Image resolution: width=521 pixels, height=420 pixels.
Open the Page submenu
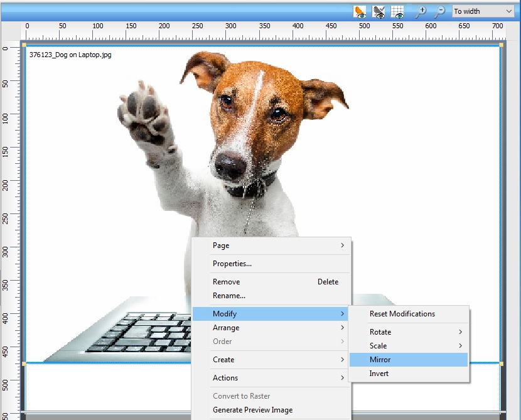click(x=271, y=245)
